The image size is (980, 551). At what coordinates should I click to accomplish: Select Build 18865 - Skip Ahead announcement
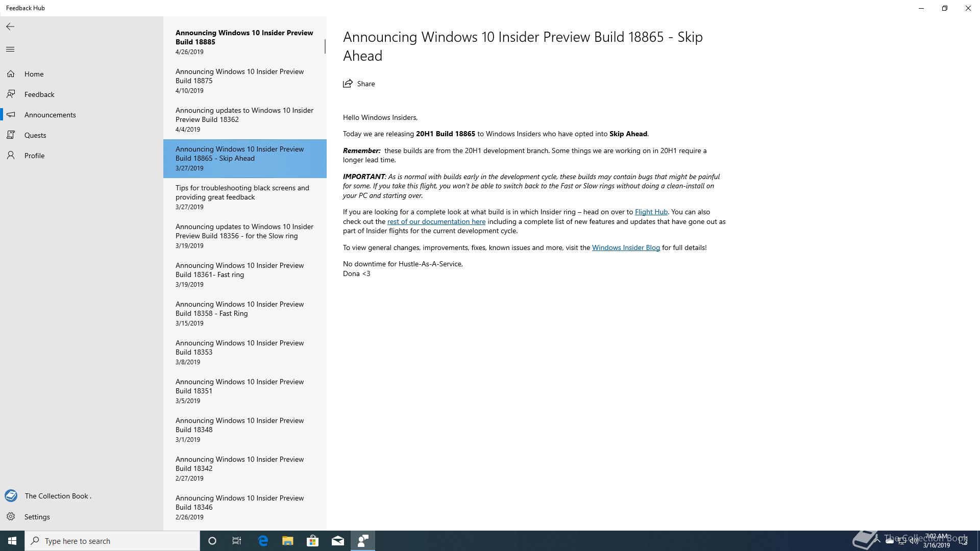point(245,159)
